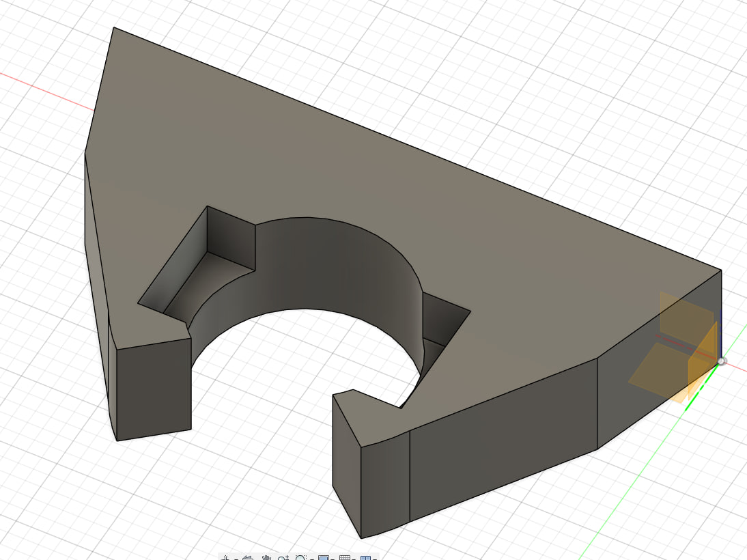Click the Zoom magnifier icon in navigation bar
Image resolution: width=747 pixels, height=560 pixels.
(283, 558)
